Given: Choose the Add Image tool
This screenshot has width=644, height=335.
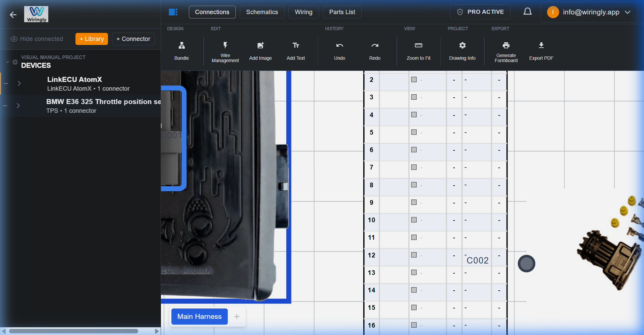Looking at the screenshot, I should tap(261, 51).
